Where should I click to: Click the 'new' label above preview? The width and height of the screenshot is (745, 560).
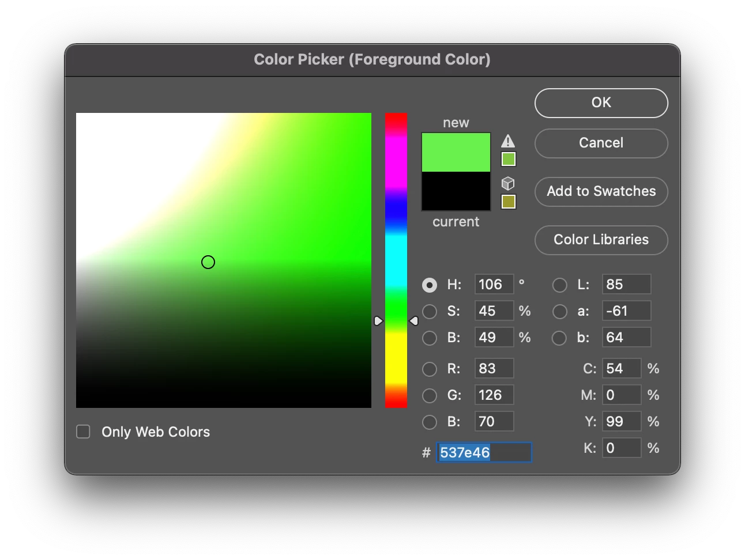coord(456,123)
